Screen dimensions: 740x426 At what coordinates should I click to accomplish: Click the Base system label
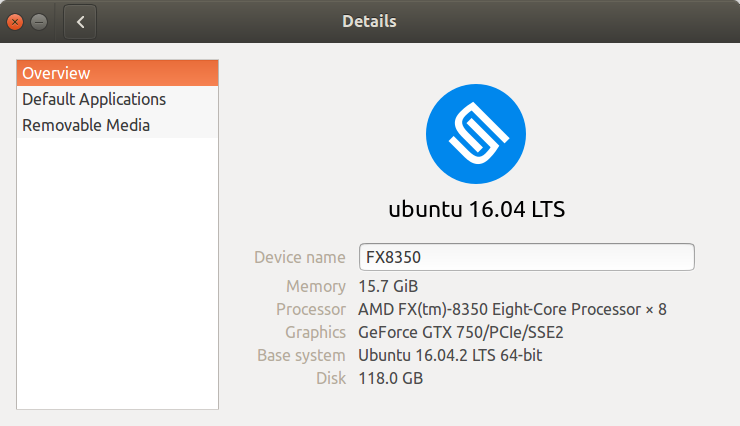tap(302, 355)
